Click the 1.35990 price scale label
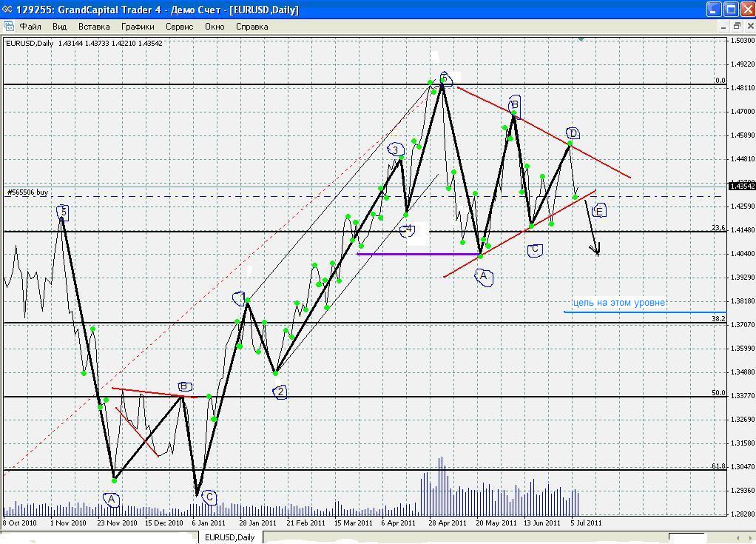This screenshot has width=756, height=544. 743,348
